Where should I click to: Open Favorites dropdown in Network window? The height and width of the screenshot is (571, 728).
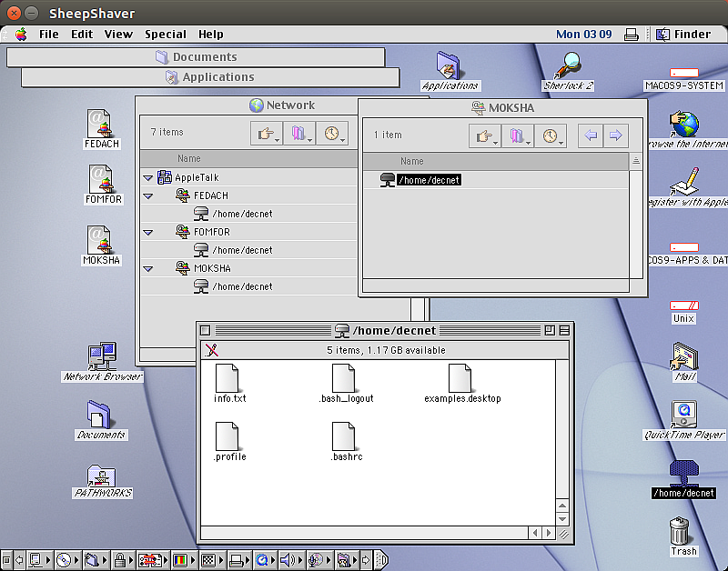pyautogui.click(x=299, y=134)
